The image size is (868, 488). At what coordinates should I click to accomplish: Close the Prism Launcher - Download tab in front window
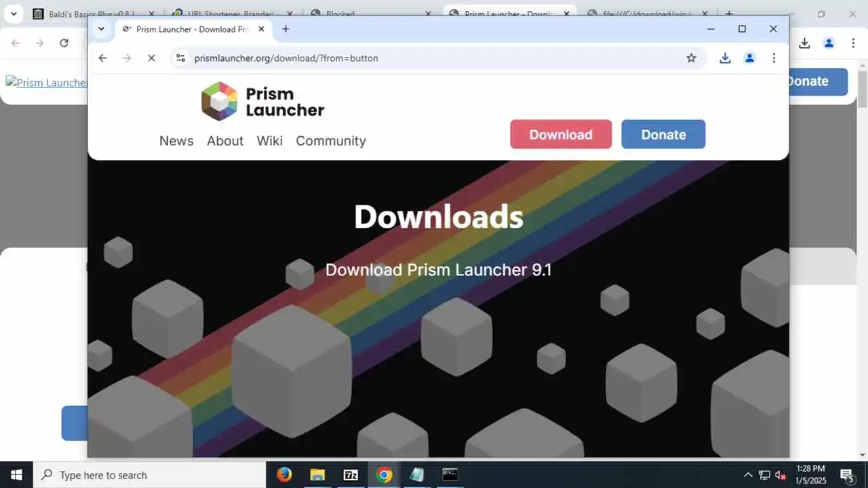(261, 29)
